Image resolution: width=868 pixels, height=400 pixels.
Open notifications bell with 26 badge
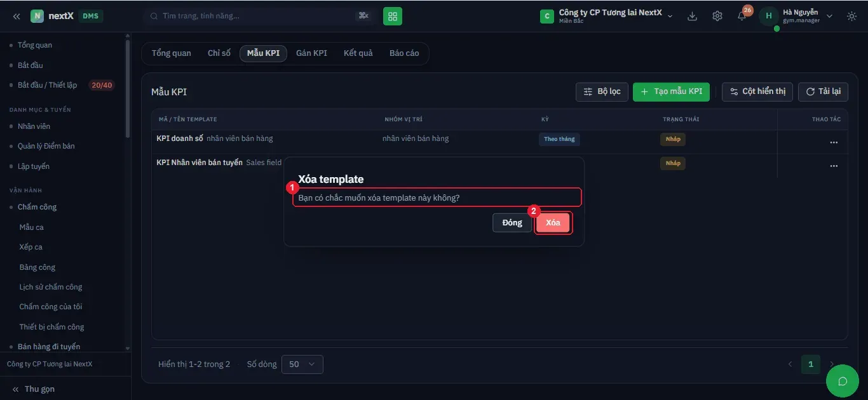coord(742,15)
